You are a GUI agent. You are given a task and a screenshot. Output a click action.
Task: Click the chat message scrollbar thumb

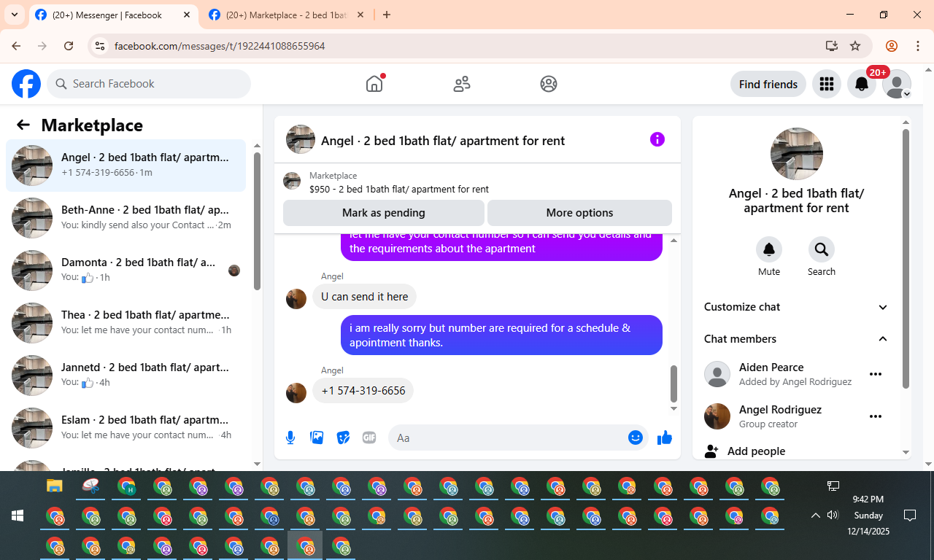(x=674, y=384)
